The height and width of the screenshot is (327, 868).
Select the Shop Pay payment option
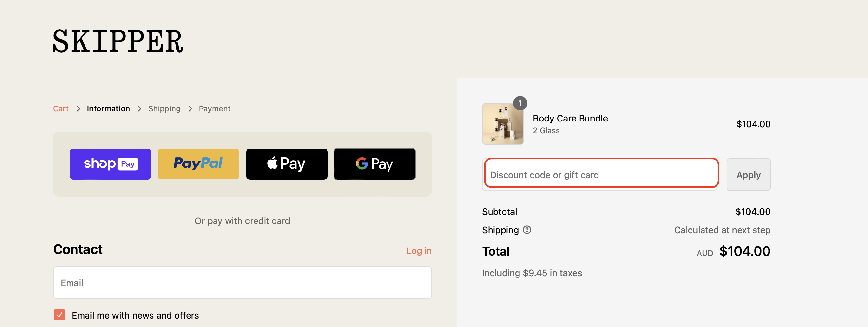click(x=110, y=164)
